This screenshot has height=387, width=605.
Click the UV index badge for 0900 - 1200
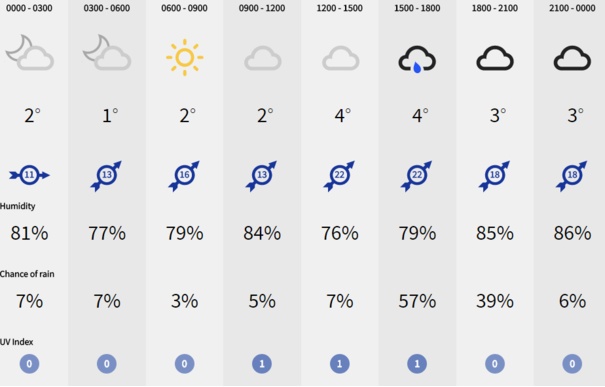(262, 363)
